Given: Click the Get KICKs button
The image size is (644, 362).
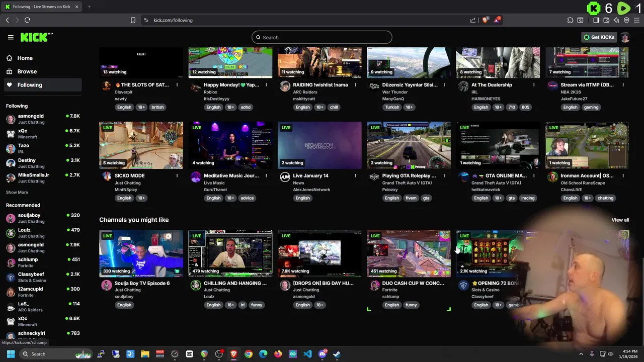Looking at the screenshot, I should tap(599, 37).
